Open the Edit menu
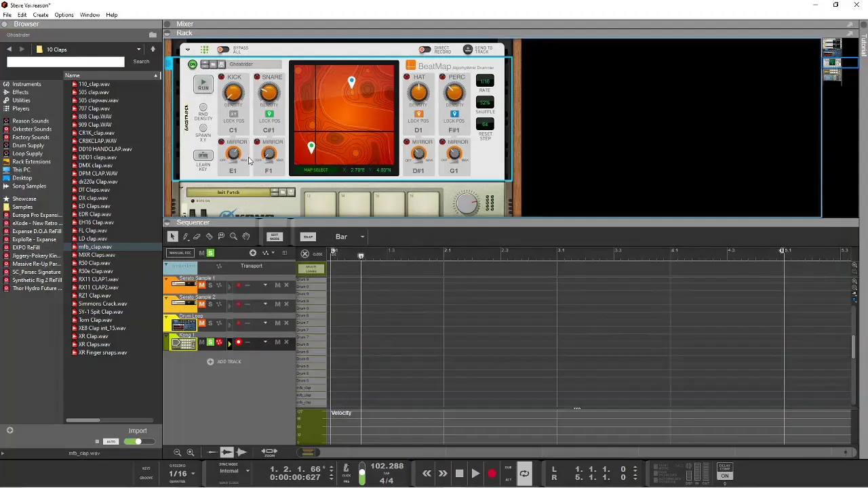This screenshot has height=488, width=868. 22,15
